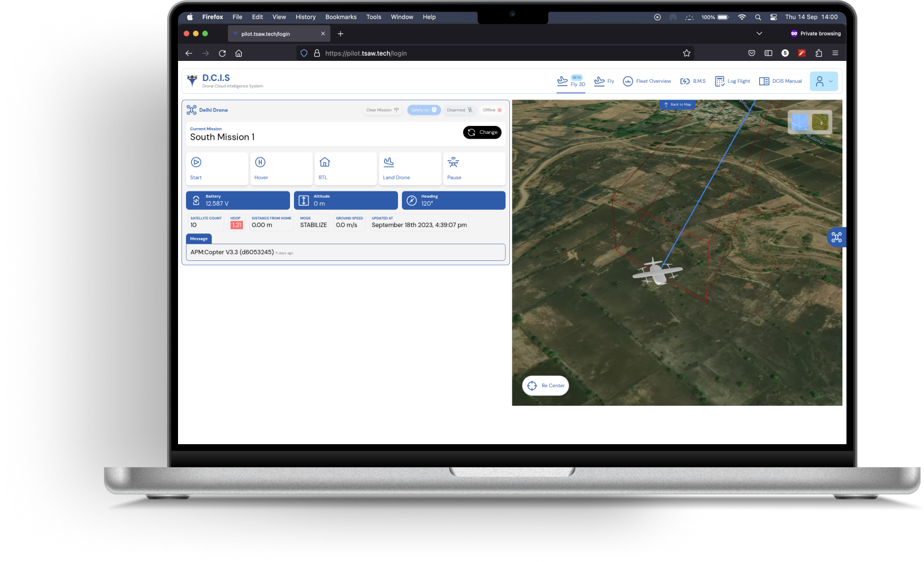This screenshot has height=562, width=924.
Task: Open the Bookmarks menu in menu bar
Action: (x=341, y=17)
